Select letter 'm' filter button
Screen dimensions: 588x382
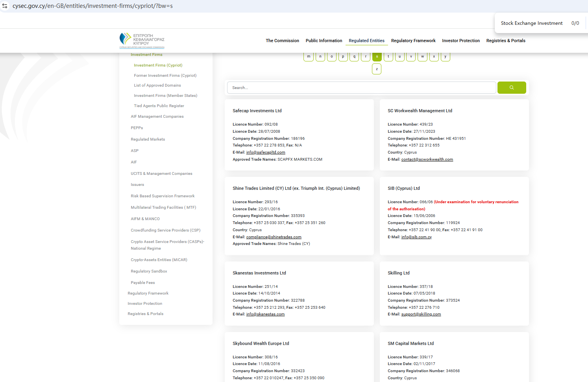[309, 57]
